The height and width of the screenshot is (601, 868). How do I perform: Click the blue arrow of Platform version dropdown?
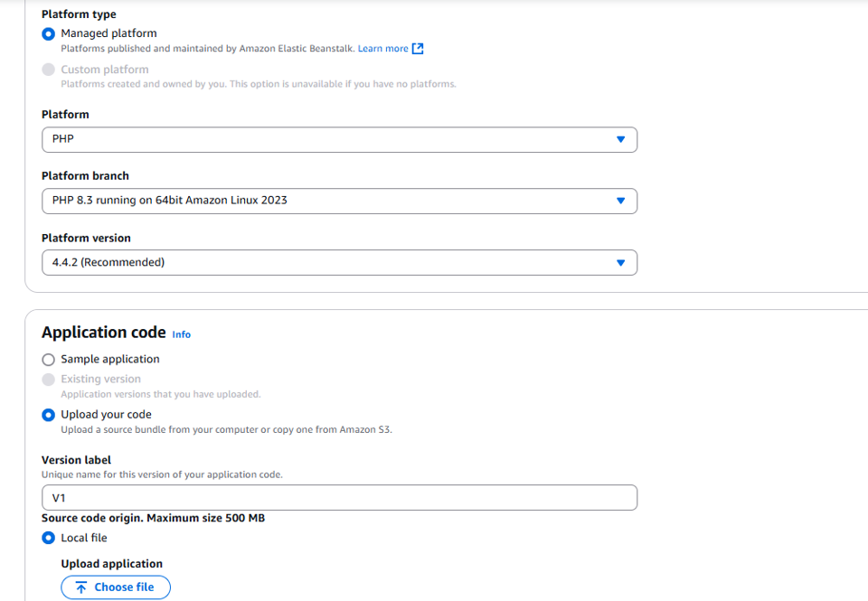tap(620, 263)
